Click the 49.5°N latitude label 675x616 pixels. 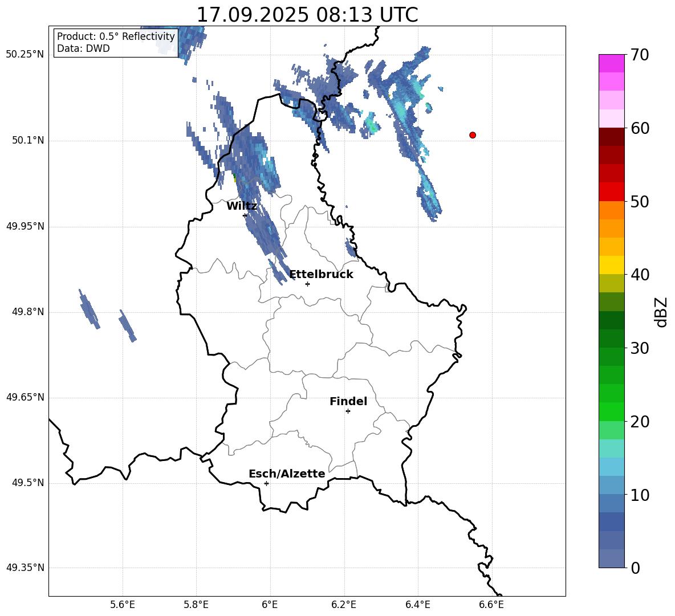[28, 483]
